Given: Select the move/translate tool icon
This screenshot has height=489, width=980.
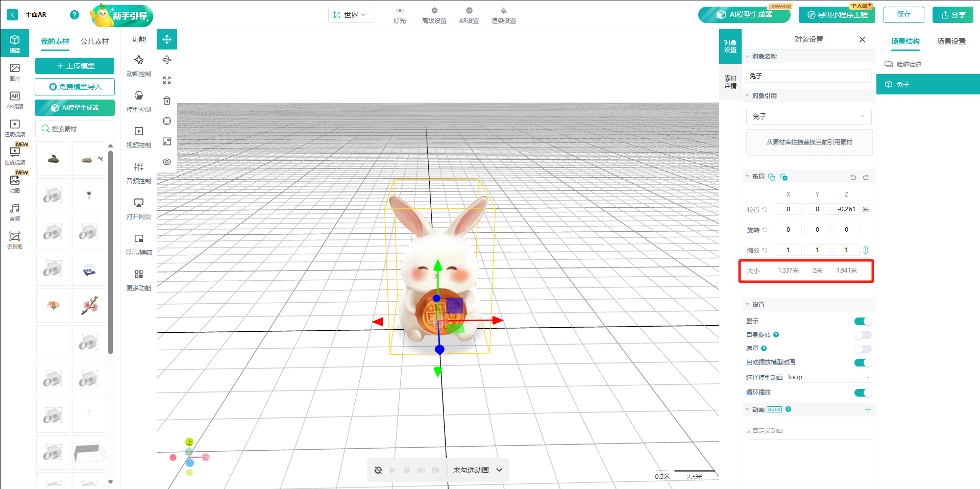Looking at the screenshot, I should 167,39.
